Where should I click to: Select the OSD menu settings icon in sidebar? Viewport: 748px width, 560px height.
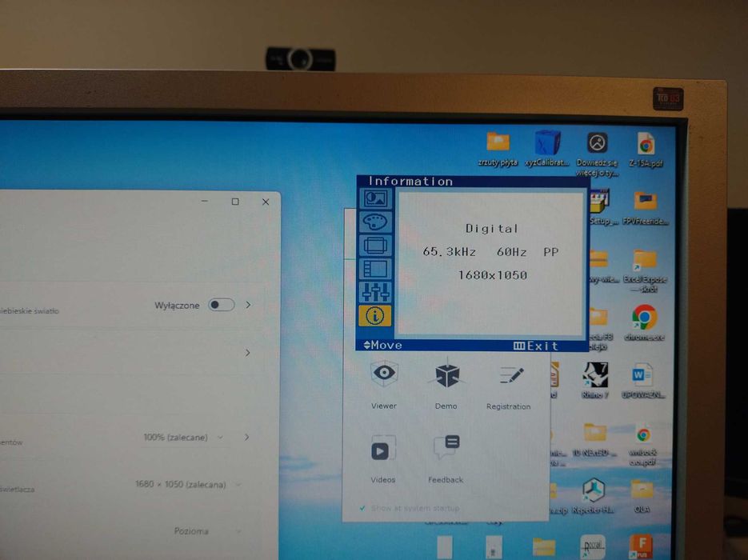click(x=375, y=269)
